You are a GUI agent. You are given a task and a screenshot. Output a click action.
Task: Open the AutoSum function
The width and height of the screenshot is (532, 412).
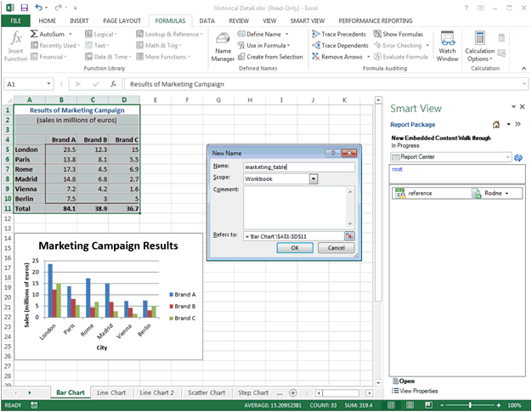click(51, 34)
